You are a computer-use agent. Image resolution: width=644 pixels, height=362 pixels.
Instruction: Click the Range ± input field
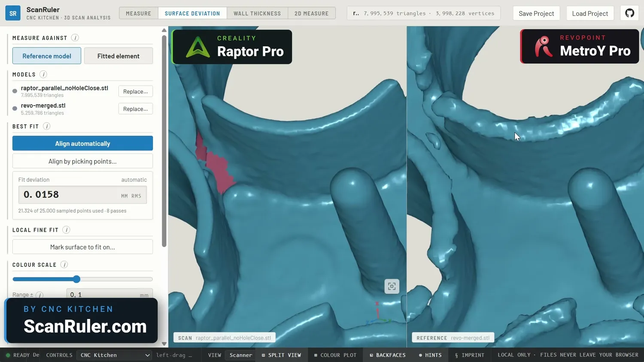tap(109, 294)
